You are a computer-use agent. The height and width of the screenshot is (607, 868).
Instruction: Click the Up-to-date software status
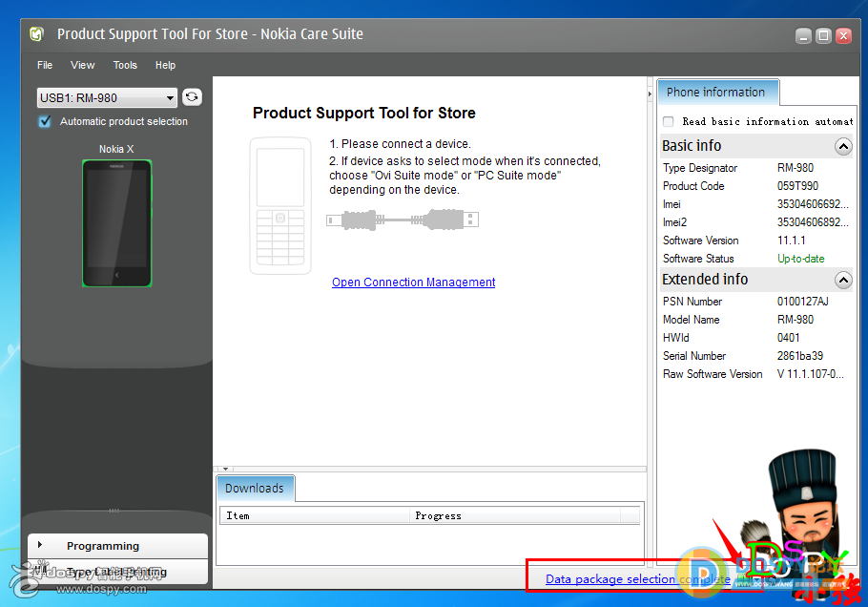coord(800,259)
